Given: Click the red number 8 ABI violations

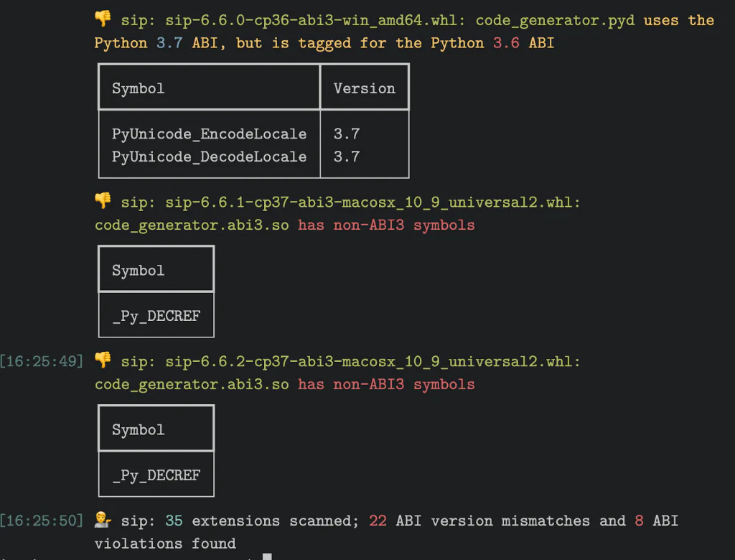Looking at the screenshot, I should 639,521.
